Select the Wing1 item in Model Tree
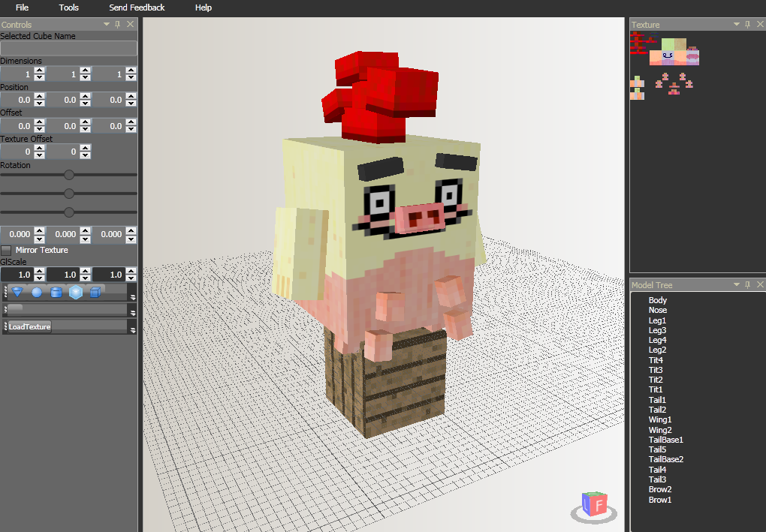 (659, 419)
